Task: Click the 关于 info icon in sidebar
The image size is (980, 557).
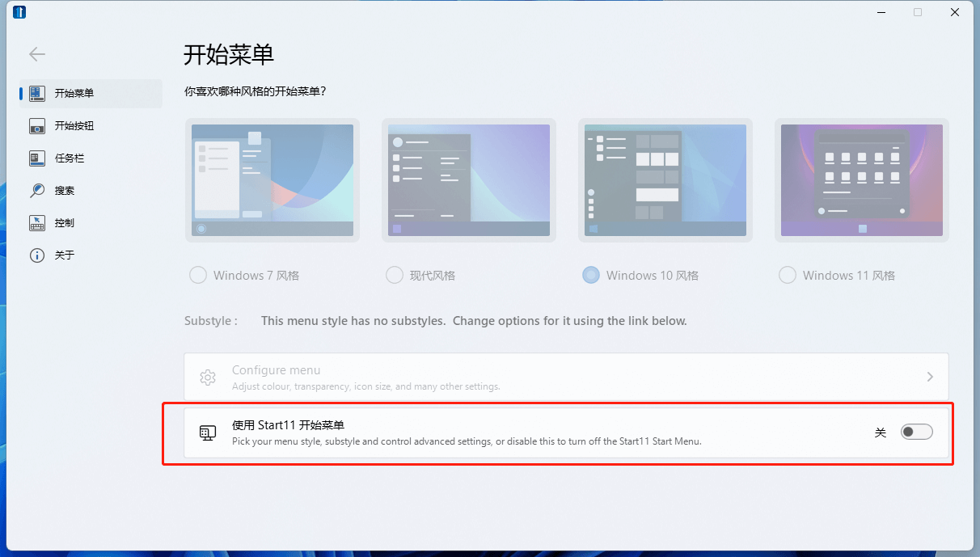Action: click(36, 255)
